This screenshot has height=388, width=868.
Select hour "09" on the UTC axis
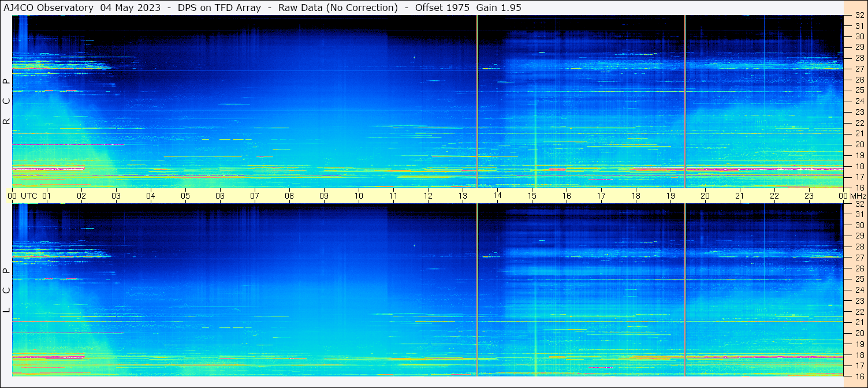324,196
